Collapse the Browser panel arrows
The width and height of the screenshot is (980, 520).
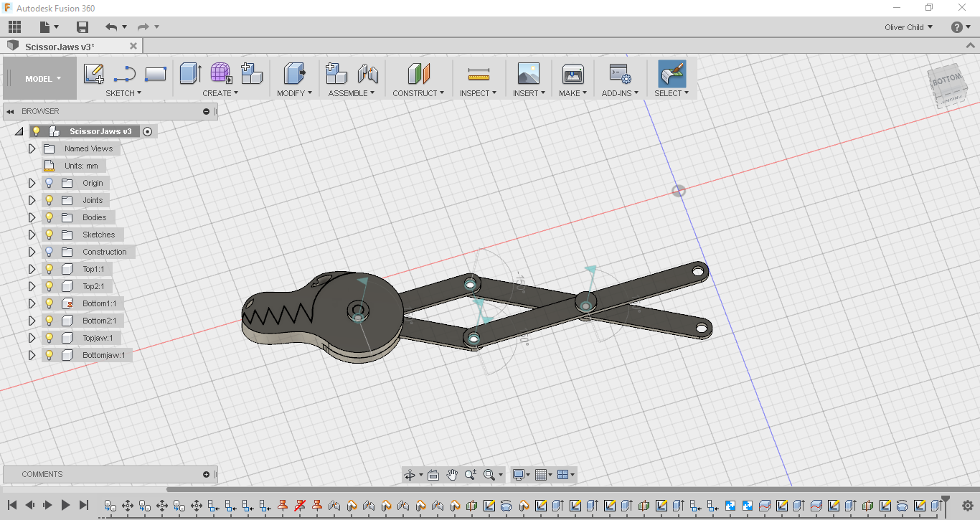(x=11, y=111)
